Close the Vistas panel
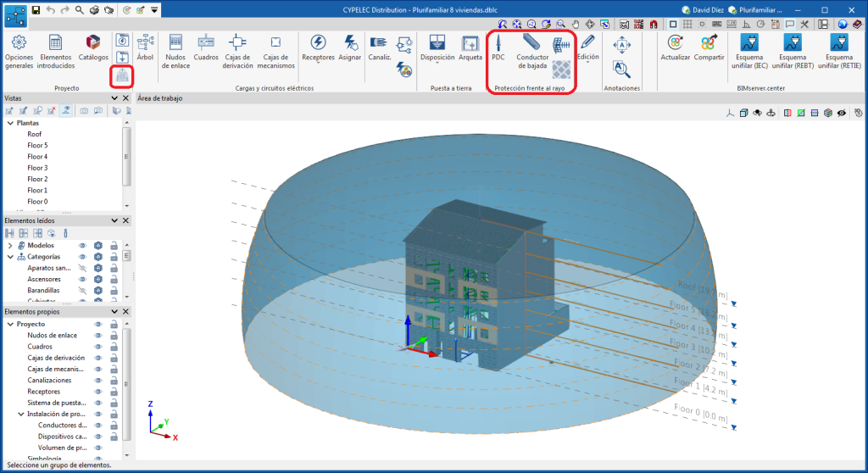The image size is (868, 473). click(125, 98)
